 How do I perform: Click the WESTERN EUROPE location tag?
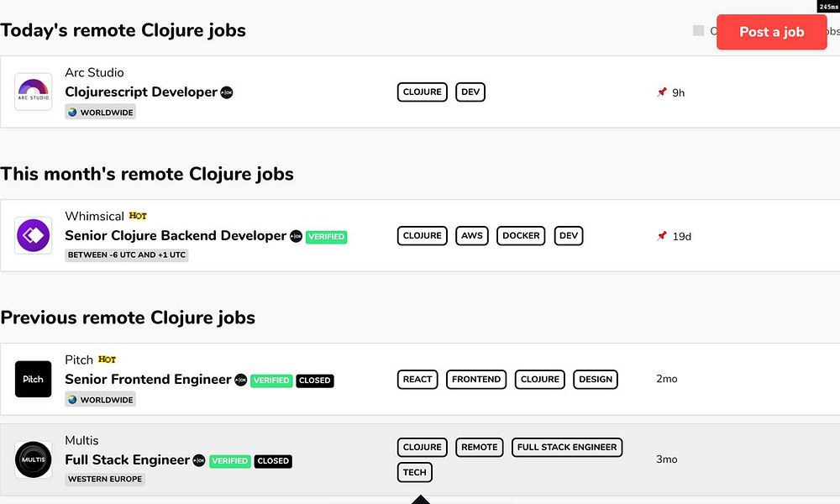[x=105, y=479]
